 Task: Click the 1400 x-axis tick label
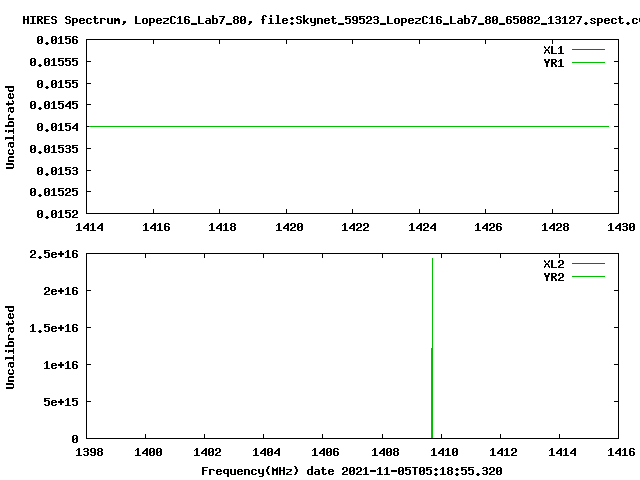pos(148,452)
